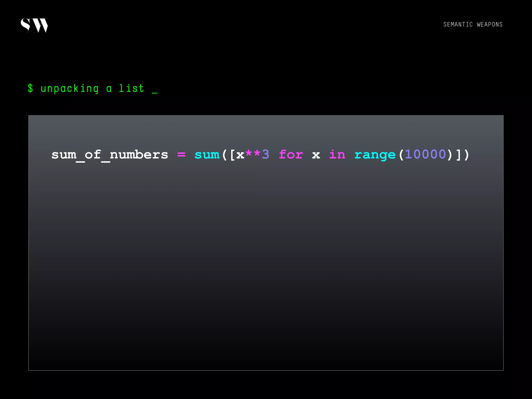Click the number 10000 in code

425,154
